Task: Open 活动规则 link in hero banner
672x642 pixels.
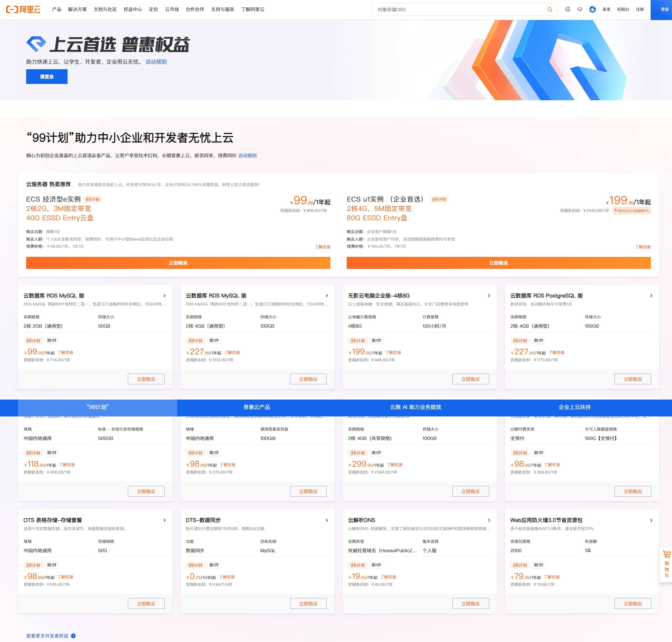Action: (x=156, y=62)
